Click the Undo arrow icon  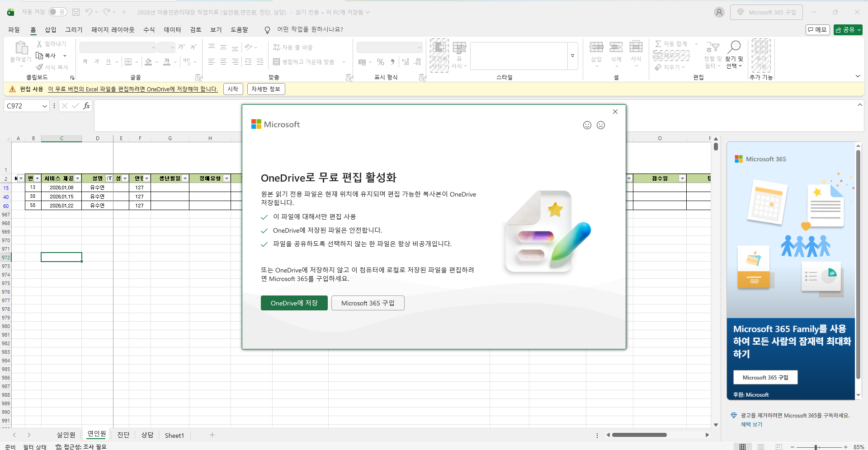tap(89, 12)
